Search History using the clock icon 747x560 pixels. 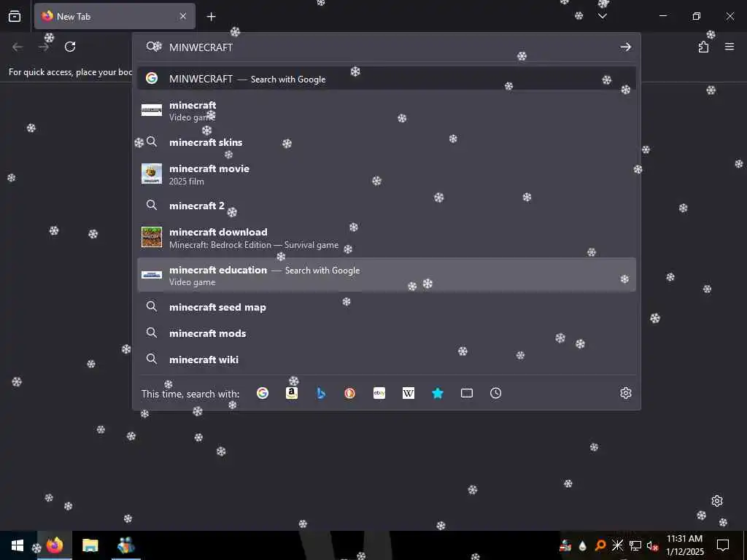pos(496,393)
